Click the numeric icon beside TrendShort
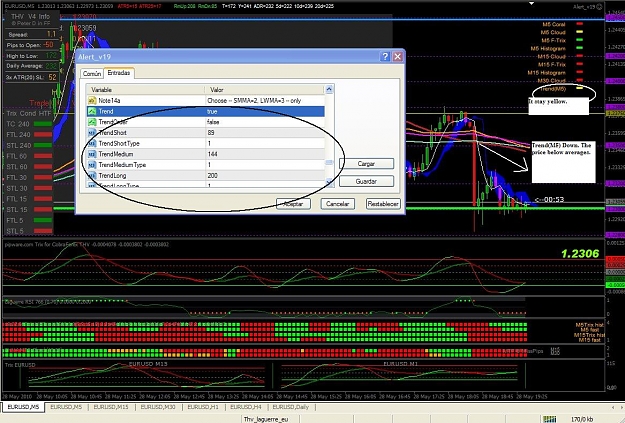The height and width of the screenshot is (423, 625). click(92, 133)
